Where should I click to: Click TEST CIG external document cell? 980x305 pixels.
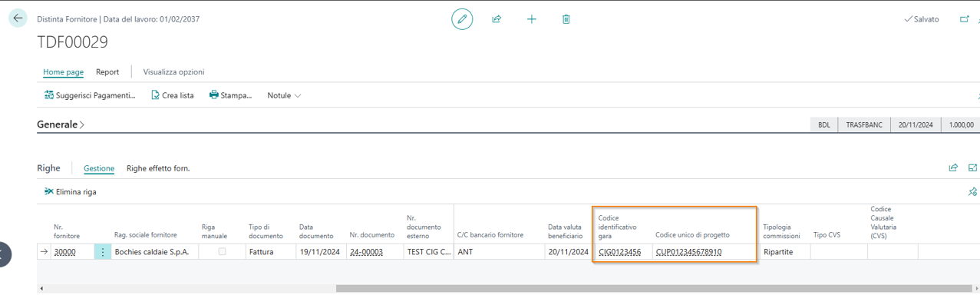coord(428,252)
